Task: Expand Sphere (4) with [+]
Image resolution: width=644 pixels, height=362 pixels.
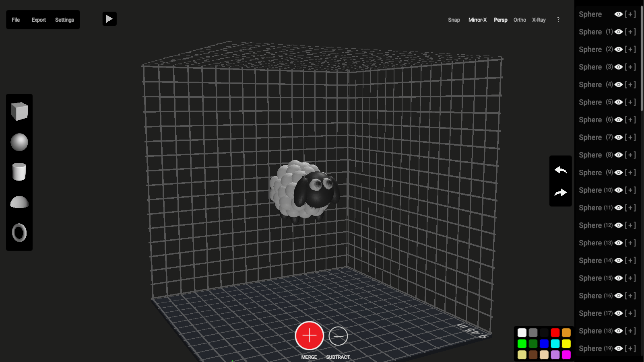Action: (x=630, y=84)
